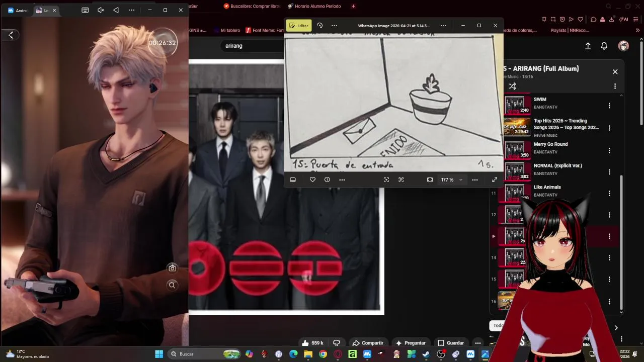Toggle playlist shuffle
Screen dimensions: 644x362
(512, 86)
